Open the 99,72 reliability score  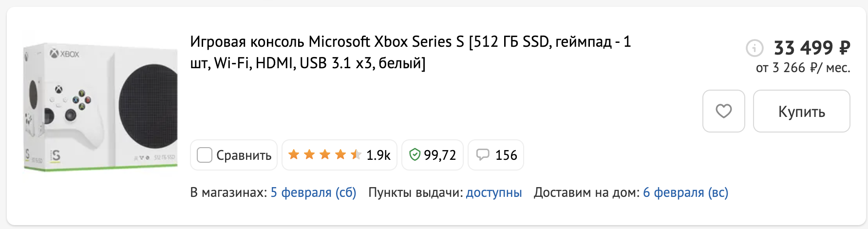[x=440, y=155]
